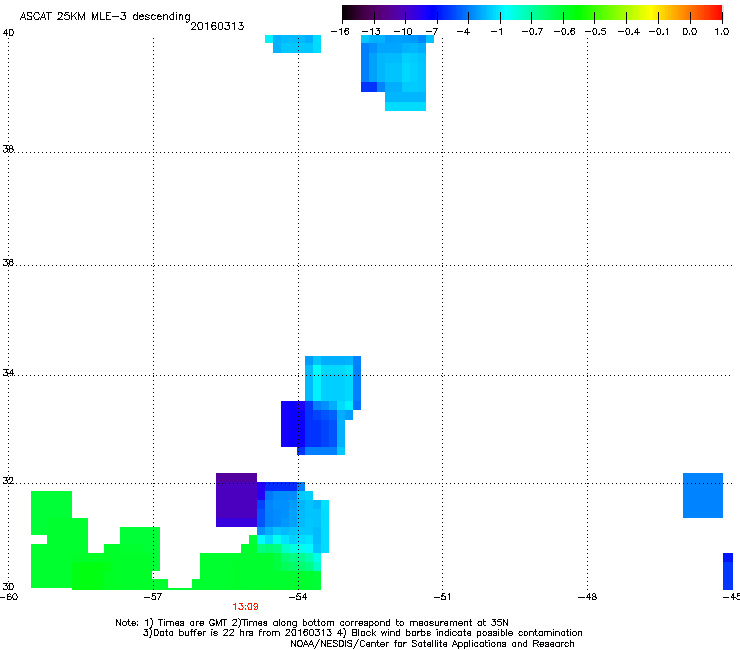Click the longitude axis label -51
This screenshot has height=650, width=740.
(x=442, y=597)
